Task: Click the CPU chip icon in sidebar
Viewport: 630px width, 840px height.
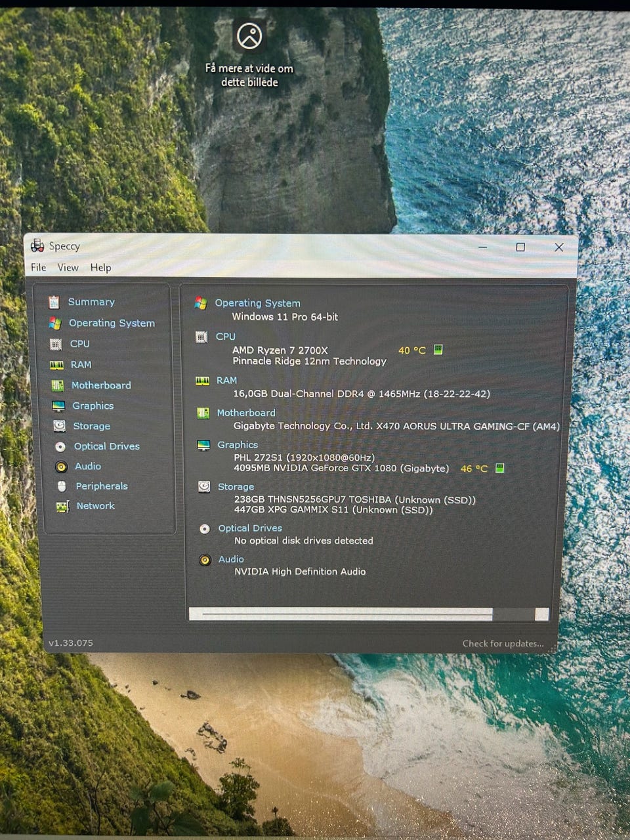Action: point(56,344)
